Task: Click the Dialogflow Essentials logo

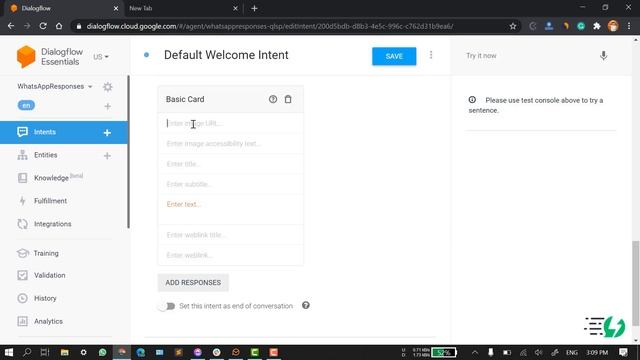Action: (50, 57)
